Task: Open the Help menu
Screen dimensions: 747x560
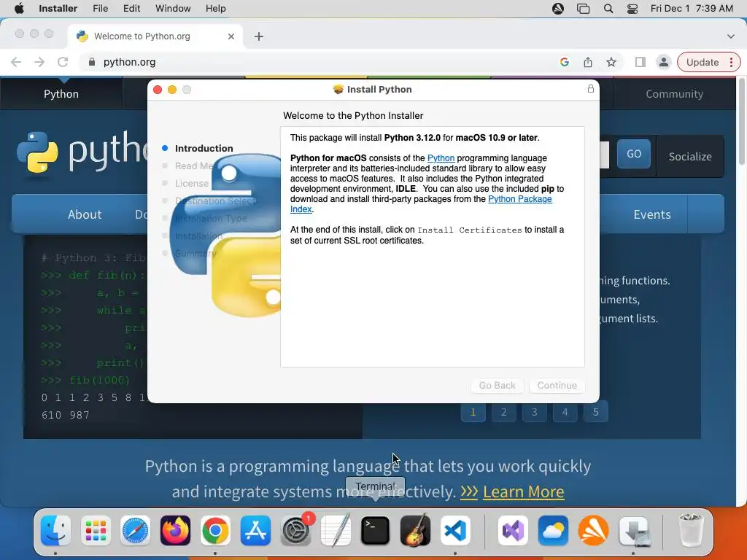Action: tap(215, 9)
